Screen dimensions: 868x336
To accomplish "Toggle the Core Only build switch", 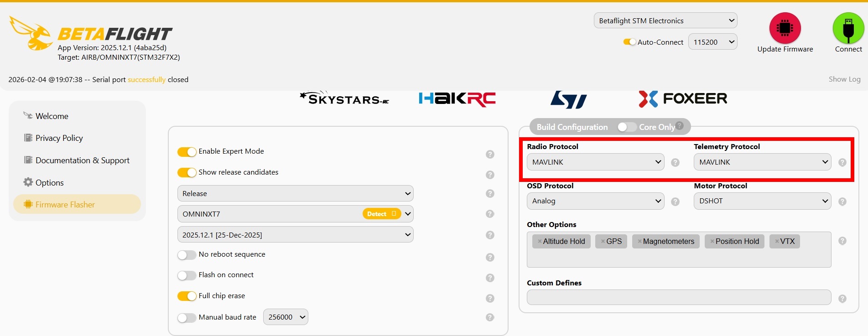I will pyautogui.click(x=627, y=127).
